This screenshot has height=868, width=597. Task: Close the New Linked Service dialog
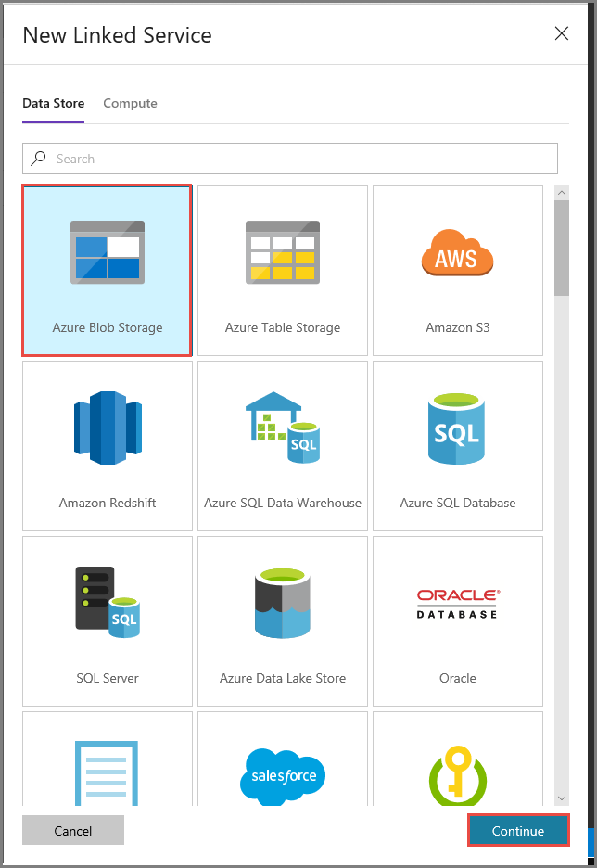coord(562,33)
